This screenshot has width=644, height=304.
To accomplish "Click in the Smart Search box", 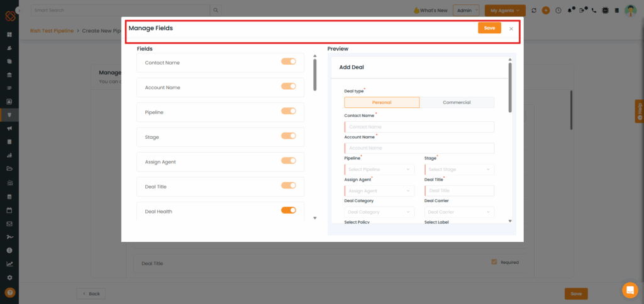I will tap(120, 10).
